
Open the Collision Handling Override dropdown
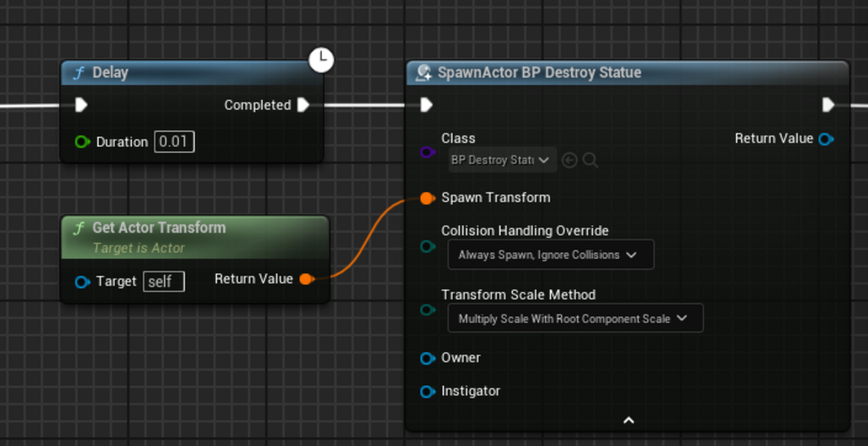click(x=550, y=255)
